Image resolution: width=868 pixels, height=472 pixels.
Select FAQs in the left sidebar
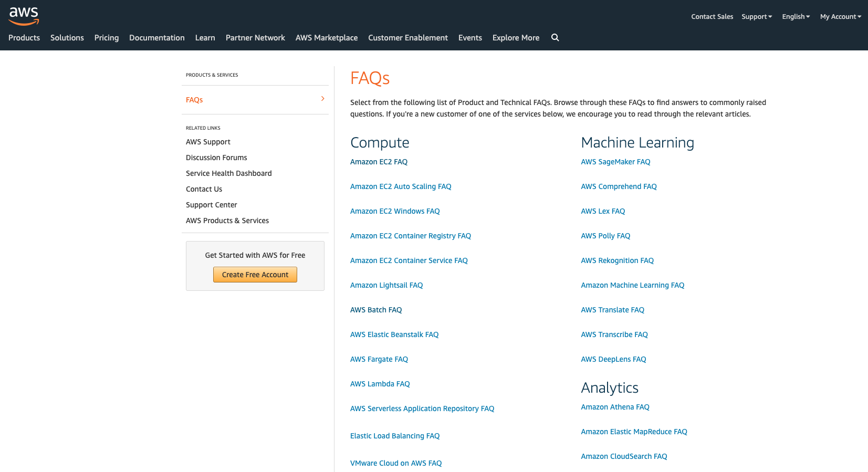pyautogui.click(x=194, y=100)
